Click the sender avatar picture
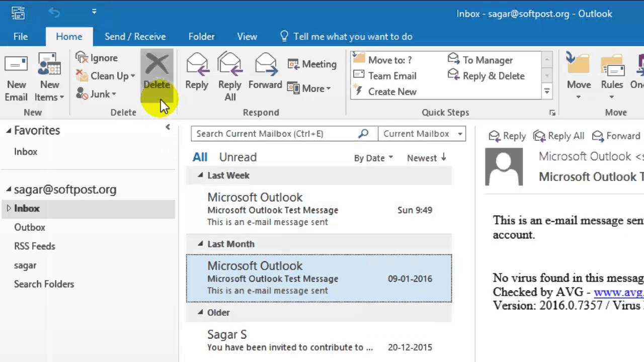644x362 pixels. tap(504, 166)
